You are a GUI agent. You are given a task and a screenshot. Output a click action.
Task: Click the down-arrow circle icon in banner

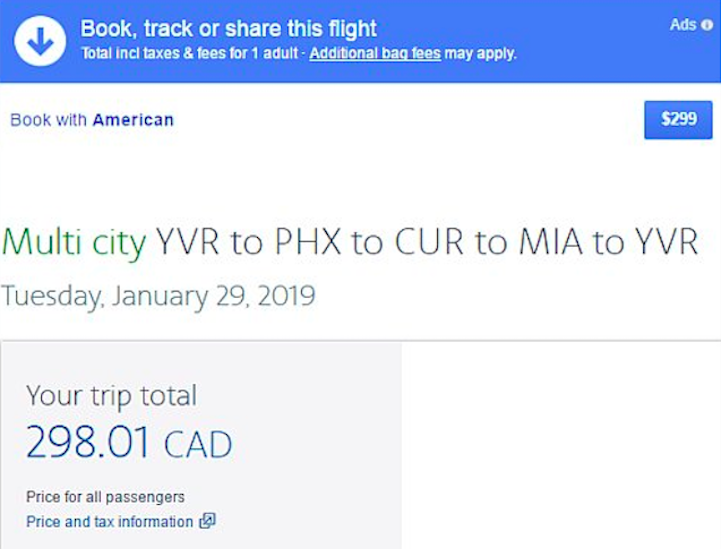pos(40,41)
